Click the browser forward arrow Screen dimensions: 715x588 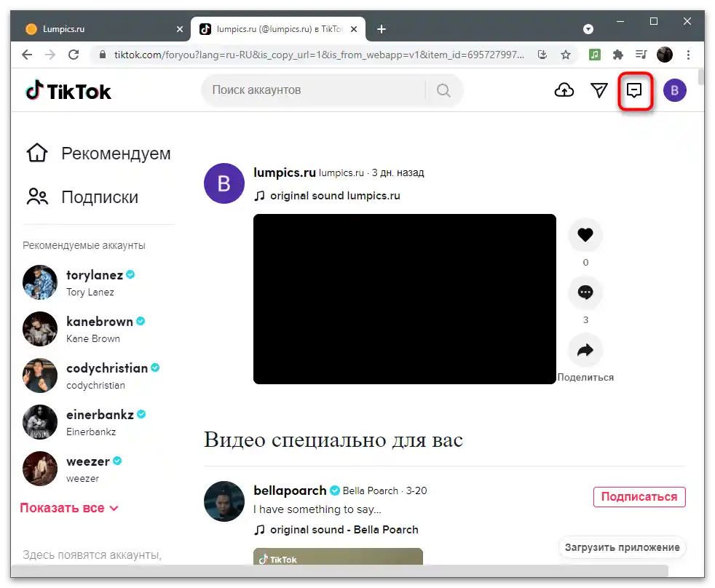click(50, 55)
